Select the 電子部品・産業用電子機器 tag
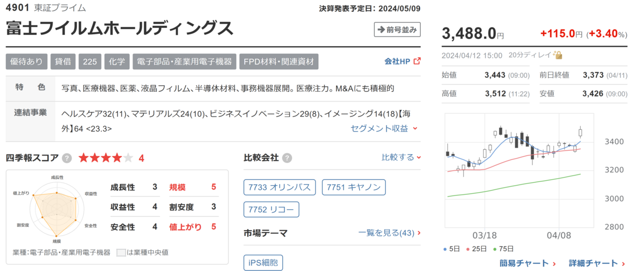The image size is (644, 271). (184, 61)
